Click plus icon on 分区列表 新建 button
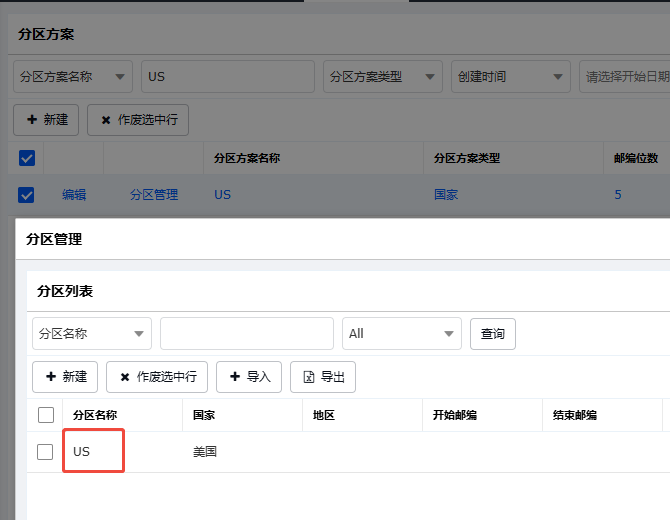 pos(51,376)
